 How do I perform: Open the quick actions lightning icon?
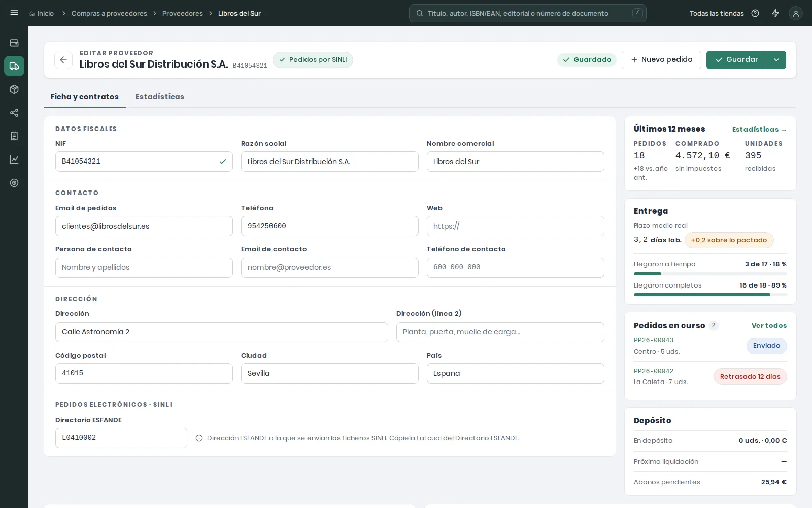tap(775, 13)
